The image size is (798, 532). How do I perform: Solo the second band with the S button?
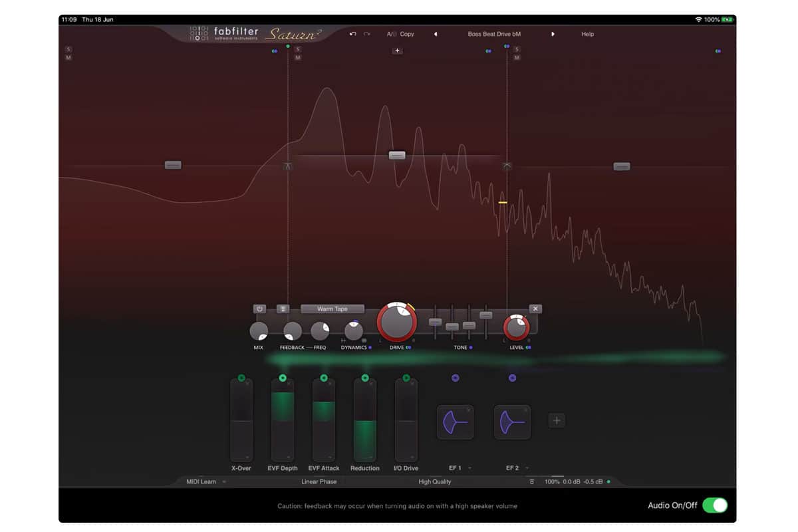(x=298, y=49)
